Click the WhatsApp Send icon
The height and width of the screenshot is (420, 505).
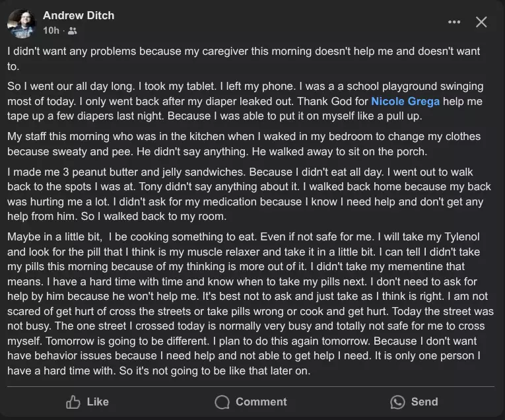(397, 402)
